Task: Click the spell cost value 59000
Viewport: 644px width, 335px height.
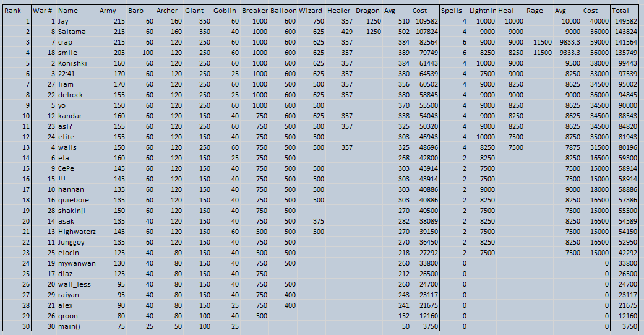Action: (x=599, y=42)
